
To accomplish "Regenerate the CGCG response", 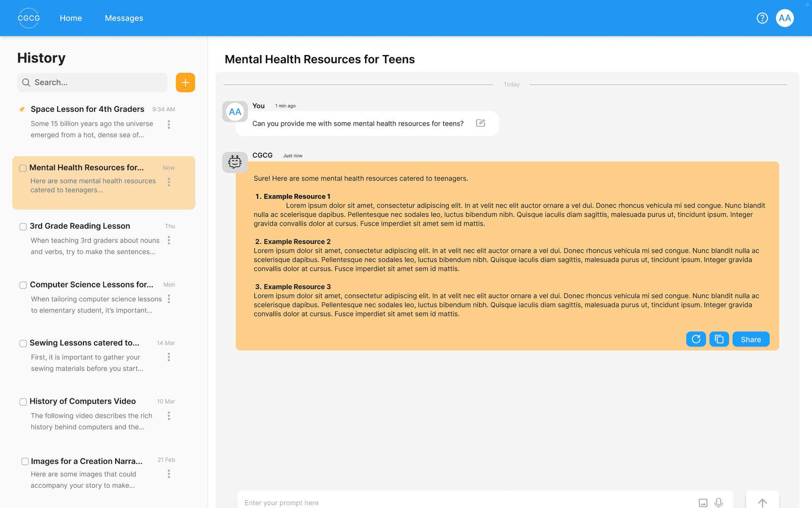I will tap(696, 339).
